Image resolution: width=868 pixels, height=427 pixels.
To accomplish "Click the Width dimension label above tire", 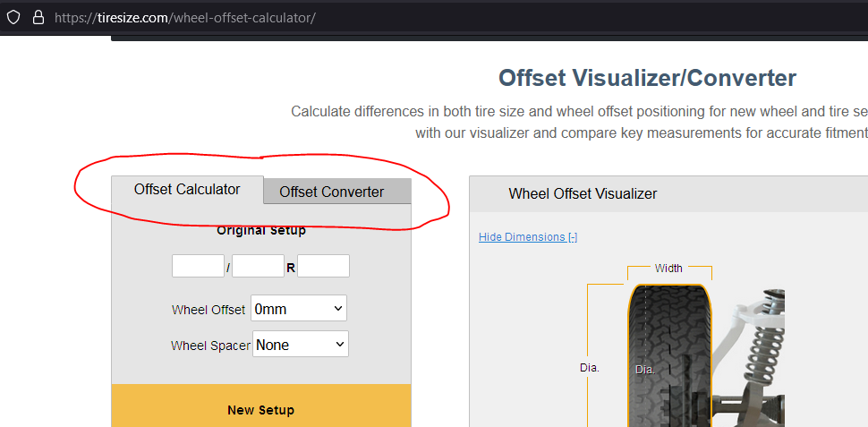I will (x=668, y=268).
